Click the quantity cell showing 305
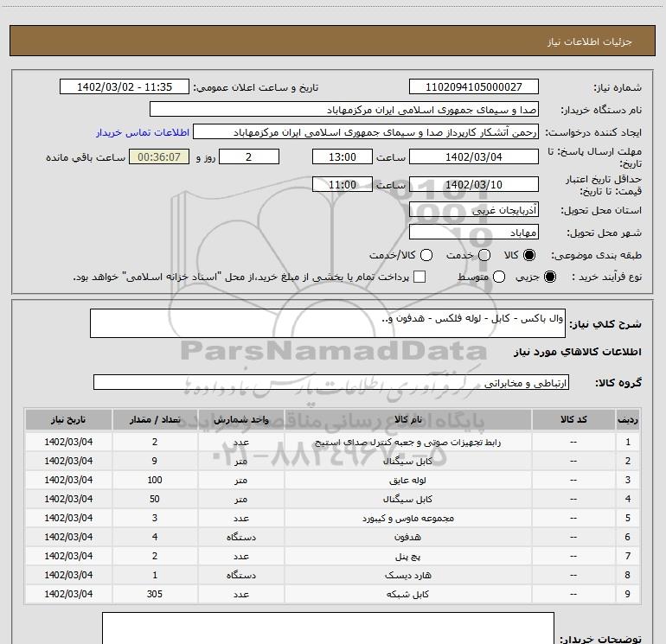This screenshot has width=666, height=644. click(x=155, y=595)
